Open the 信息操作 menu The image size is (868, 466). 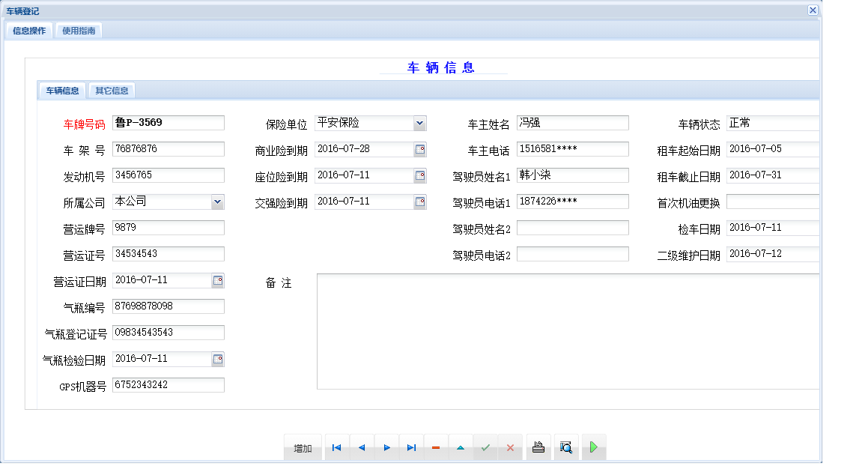tap(28, 31)
